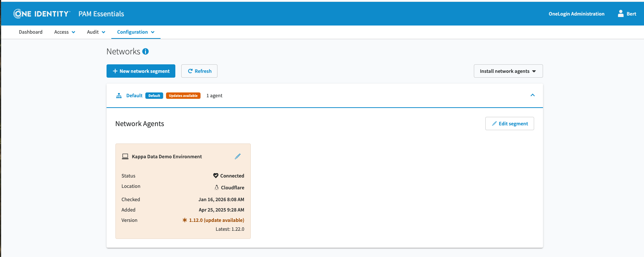Screen dimensions: 644x257
Task: Click the pencil icon on Kappa Data agent card
Action: pyautogui.click(x=237, y=156)
